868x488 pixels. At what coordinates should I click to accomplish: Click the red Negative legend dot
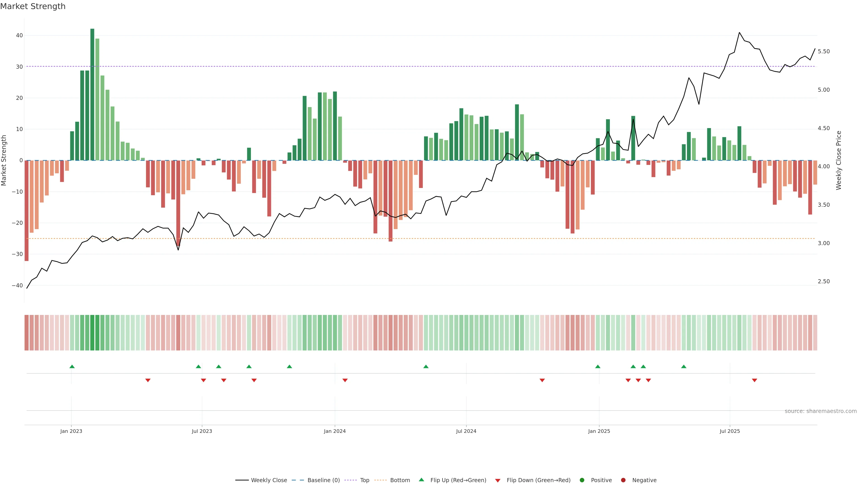pos(623,480)
